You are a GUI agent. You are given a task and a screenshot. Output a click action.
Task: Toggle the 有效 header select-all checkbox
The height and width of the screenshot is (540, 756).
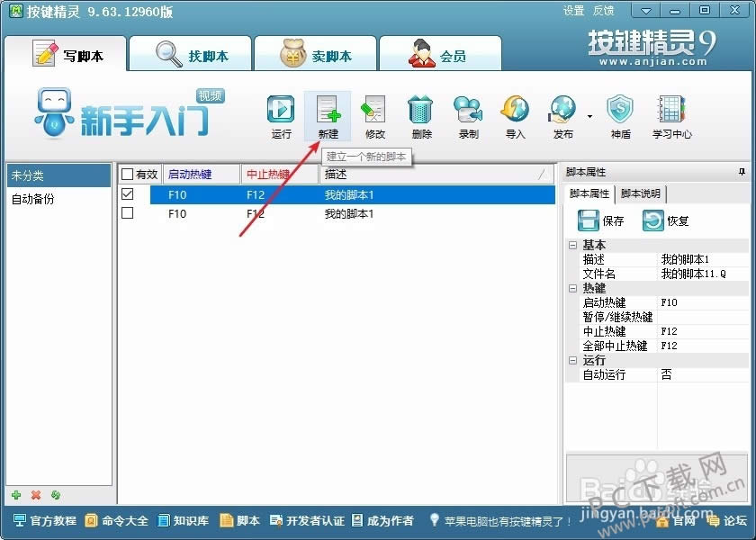pos(128,175)
